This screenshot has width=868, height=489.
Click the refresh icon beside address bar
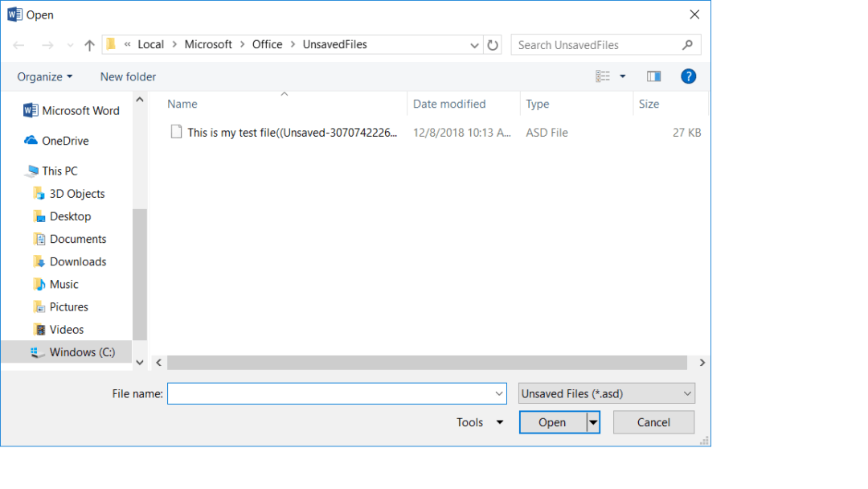point(493,44)
